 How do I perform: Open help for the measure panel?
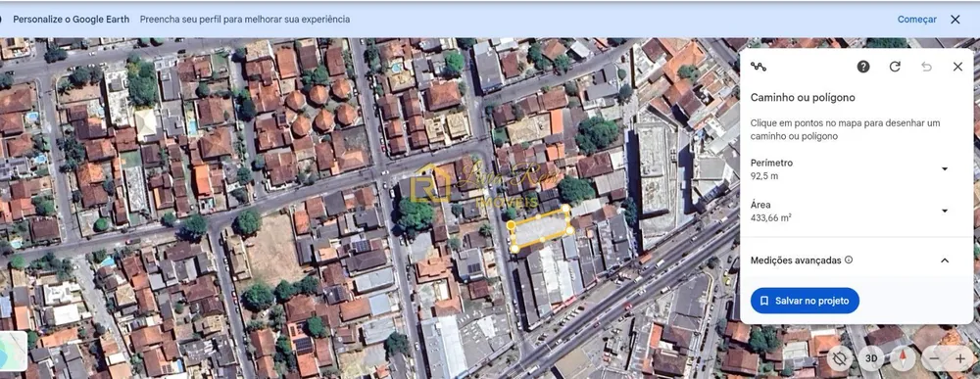pos(863,67)
